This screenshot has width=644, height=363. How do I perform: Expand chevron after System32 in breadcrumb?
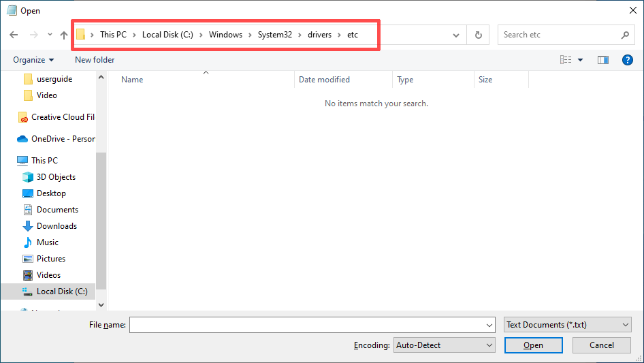(x=300, y=35)
